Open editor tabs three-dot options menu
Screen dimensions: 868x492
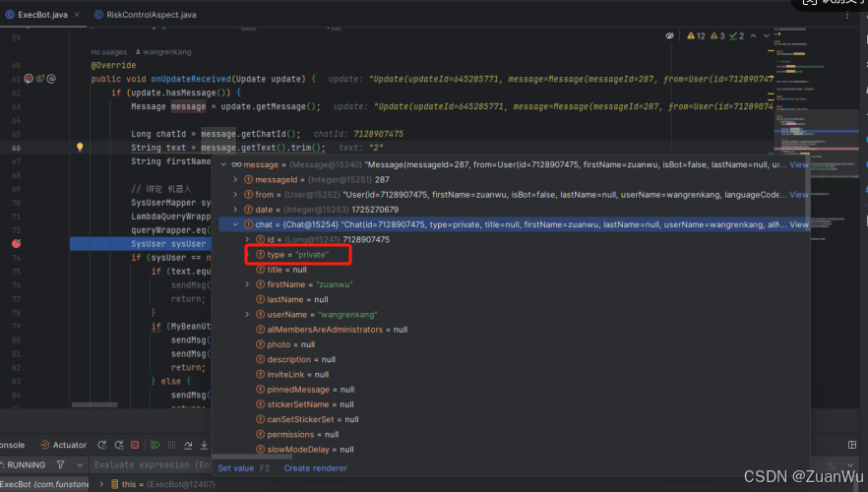[x=847, y=15]
